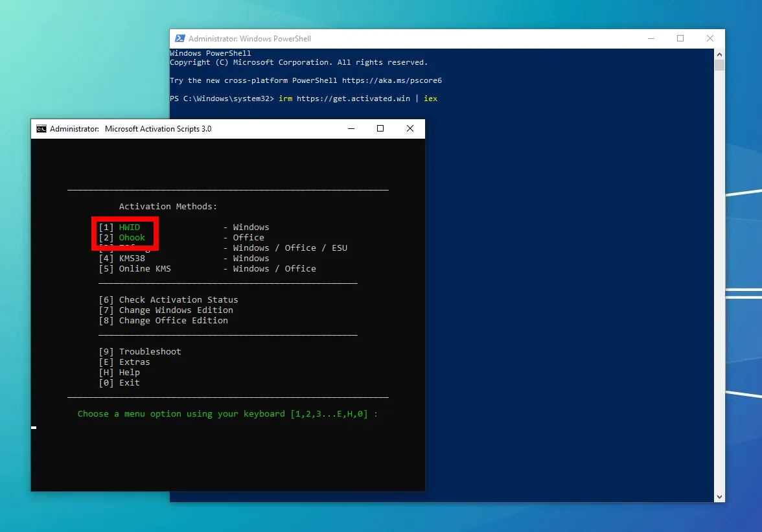Click the Troubleshoot option line
The height and width of the screenshot is (532, 762).
[x=140, y=351]
